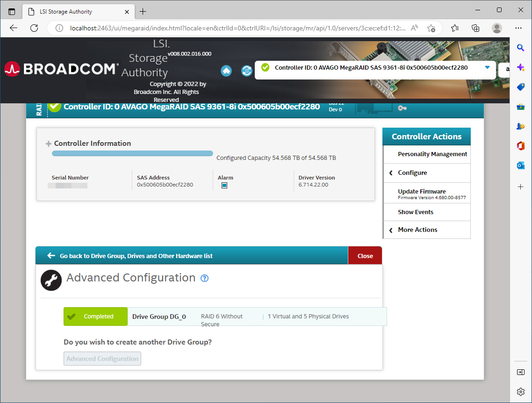Select Update Firmware action
The image size is (532, 403).
point(427,194)
